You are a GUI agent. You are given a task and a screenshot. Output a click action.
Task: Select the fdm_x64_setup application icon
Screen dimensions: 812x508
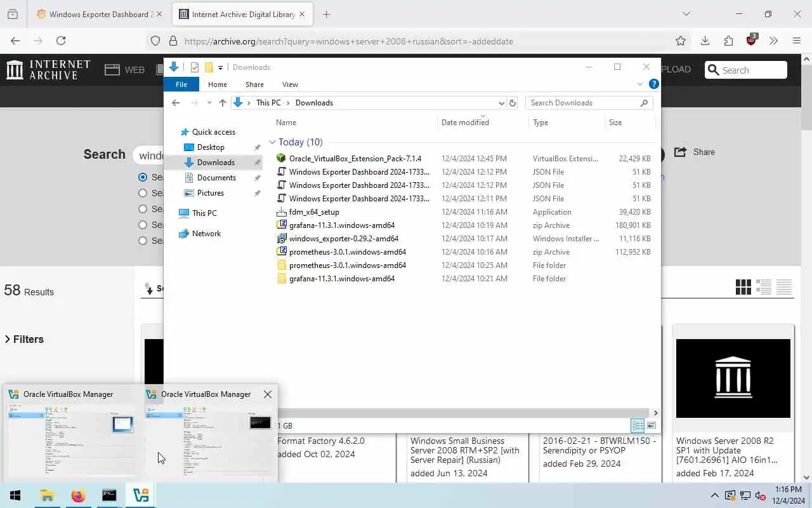pos(282,211)
